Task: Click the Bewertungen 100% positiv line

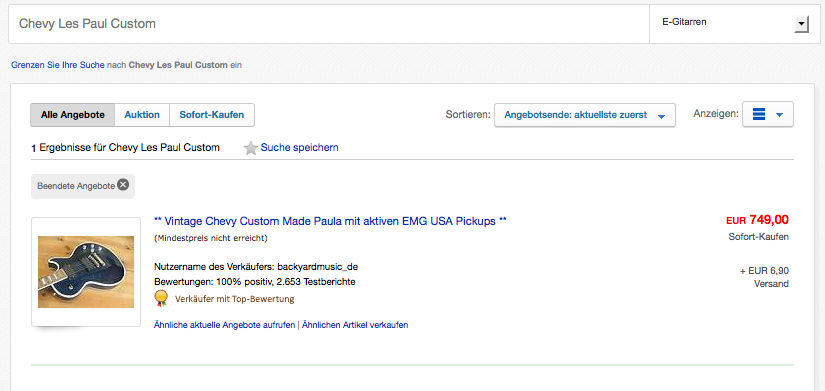Action: coord(255,282)
